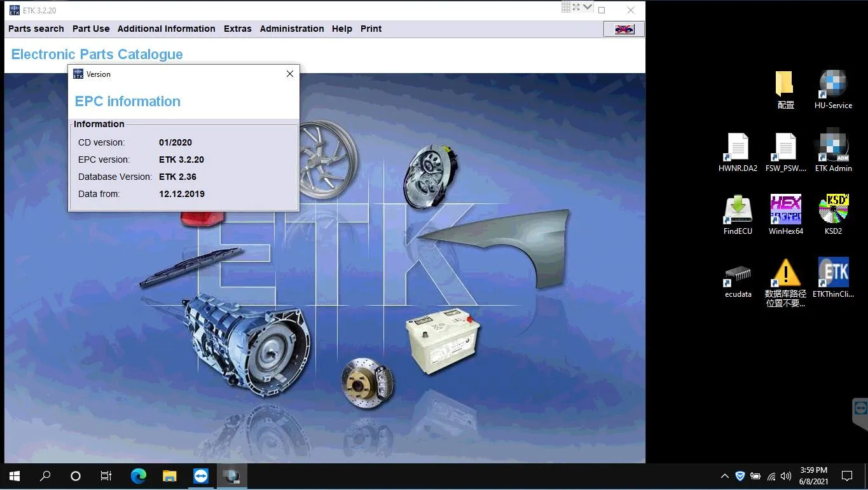Select the FSW_PSW file shortcut on desktop
Screen dimensions: 868x490
pos(785,153)
